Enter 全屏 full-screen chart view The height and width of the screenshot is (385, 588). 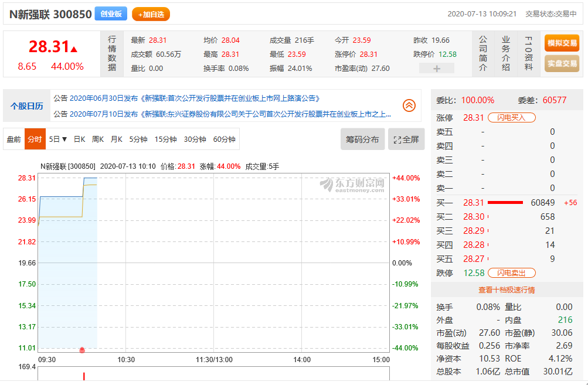[406, 139]
